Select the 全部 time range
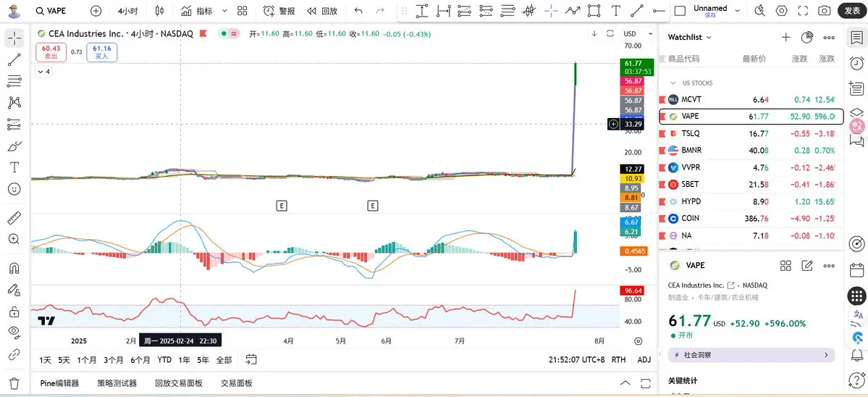Image resolution: width=868 pixels, height=397 pixels. click(224, 360)
